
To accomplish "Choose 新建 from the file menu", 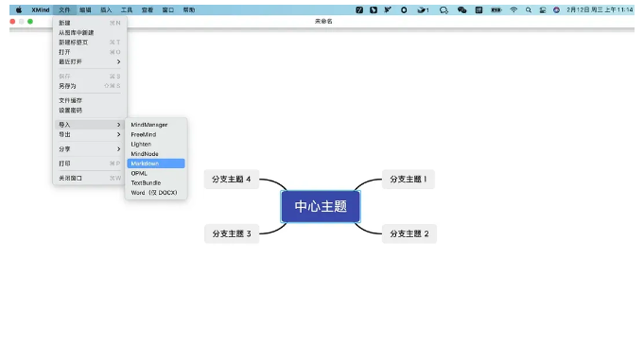I will [x=90, y=23].
